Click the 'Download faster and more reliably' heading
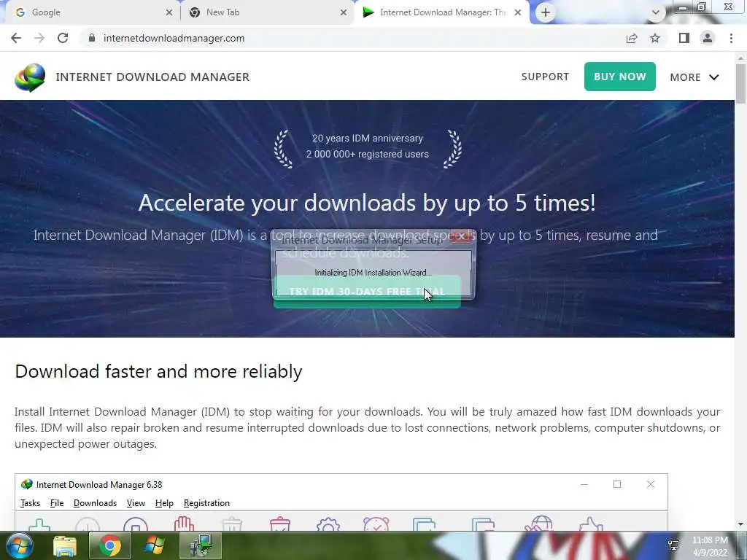747x560 pixels. [x=158, y=371]
